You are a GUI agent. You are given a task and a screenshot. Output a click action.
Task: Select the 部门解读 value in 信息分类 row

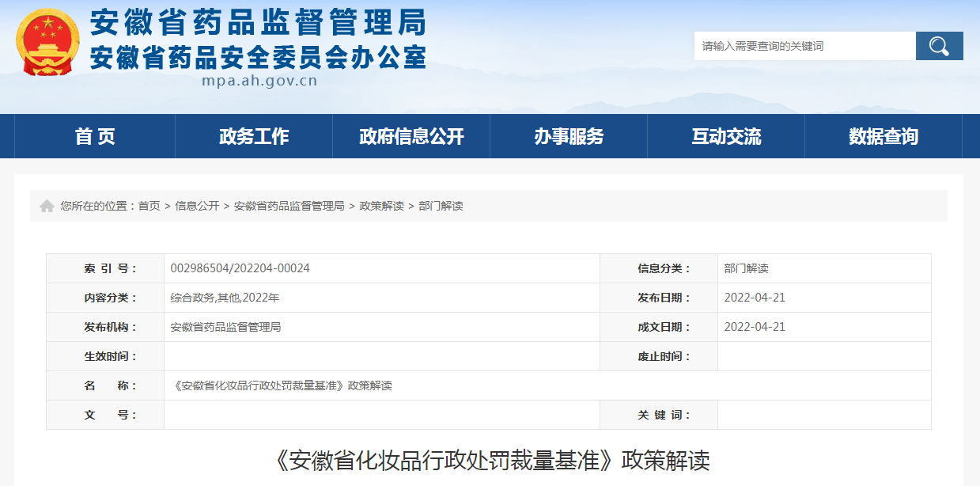[x=746, y=268]
